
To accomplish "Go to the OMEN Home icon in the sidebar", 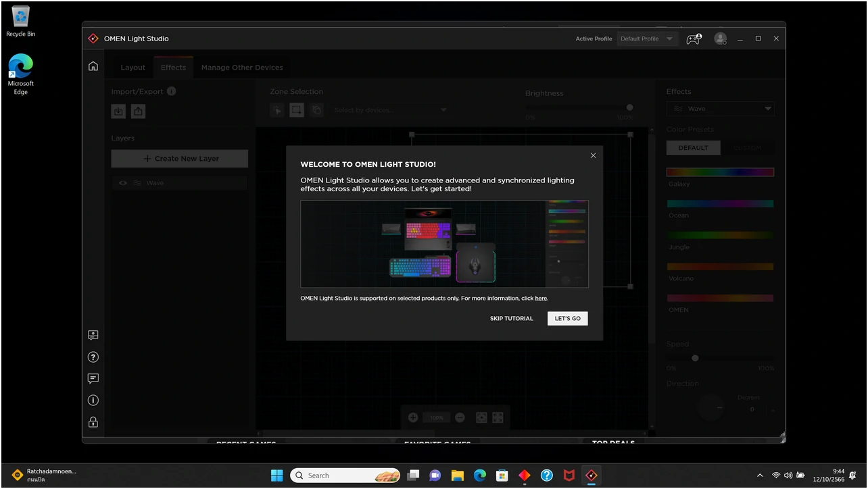I will click(x=93, y=66).
